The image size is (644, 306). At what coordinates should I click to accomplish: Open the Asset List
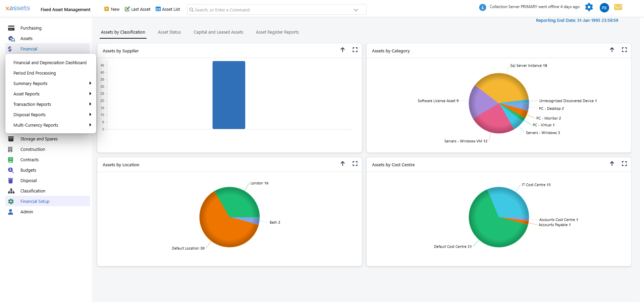point(168,9)
